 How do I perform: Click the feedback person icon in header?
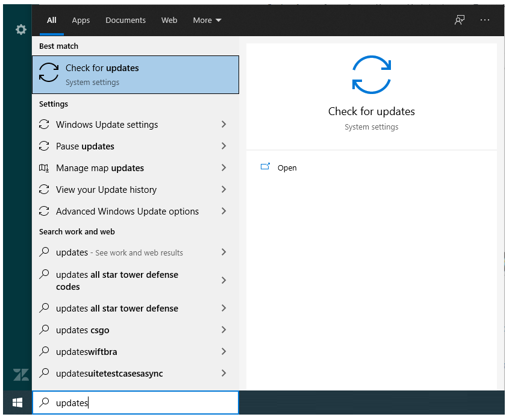pos(460,20)
